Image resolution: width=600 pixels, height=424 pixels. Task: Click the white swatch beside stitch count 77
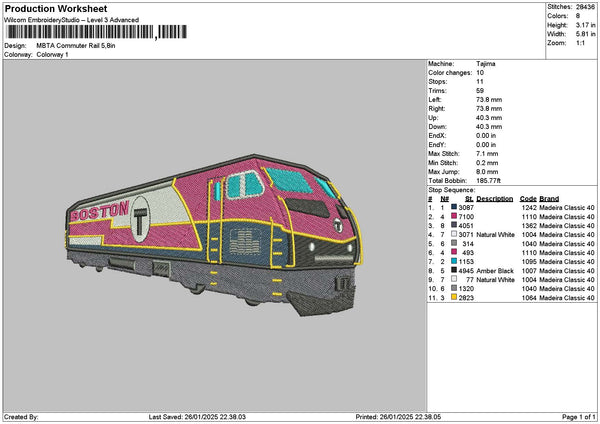coord(454,279)
